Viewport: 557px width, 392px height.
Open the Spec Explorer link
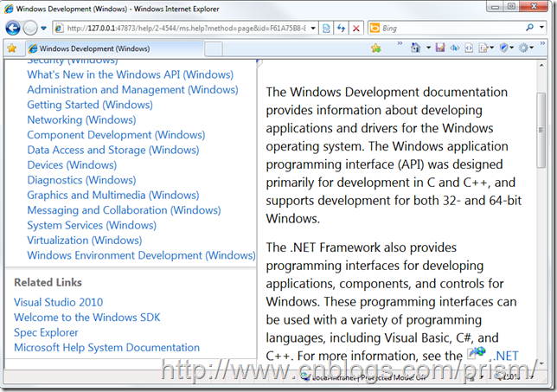click(46, 332)
